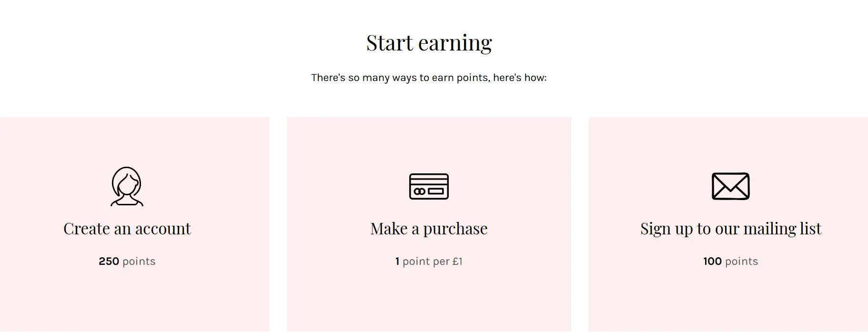The height and width of the screenshot is (332, 868).
Task: Click Sign up to our mailing list
Action: [730, 229]
